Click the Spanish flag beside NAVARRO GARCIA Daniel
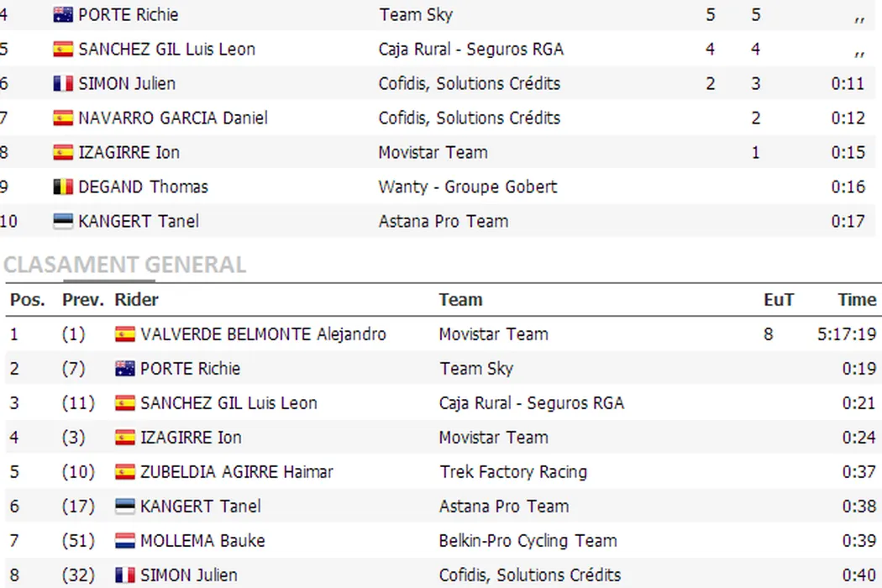The image size is (882, 588). [x=63, y=118]
